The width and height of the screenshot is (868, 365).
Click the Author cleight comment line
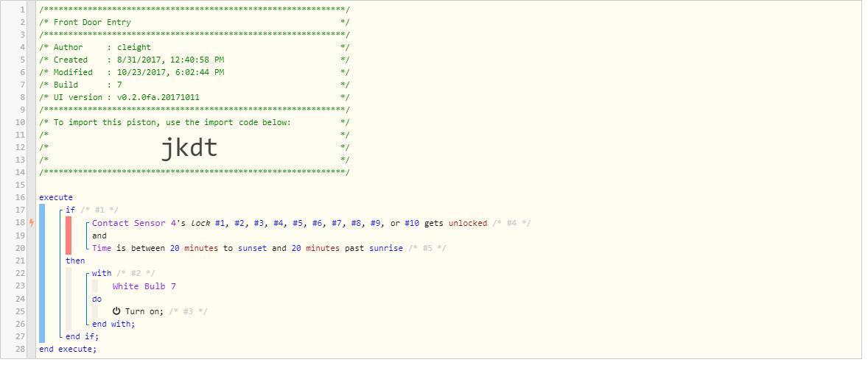(194, 48)
